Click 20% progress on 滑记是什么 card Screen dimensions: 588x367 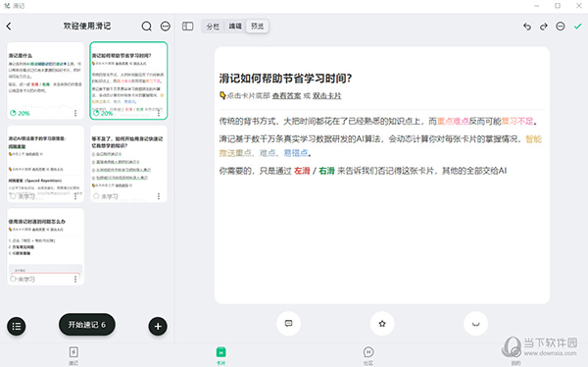(20, 113)
